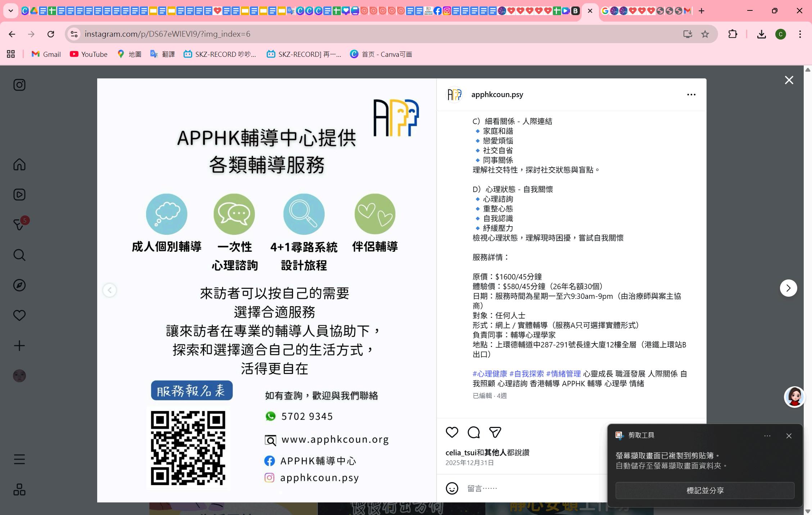The image size is (812, 515).
Task: Open YouTube bookmark in bookmarks bar
Action: (x=89, y=54)
